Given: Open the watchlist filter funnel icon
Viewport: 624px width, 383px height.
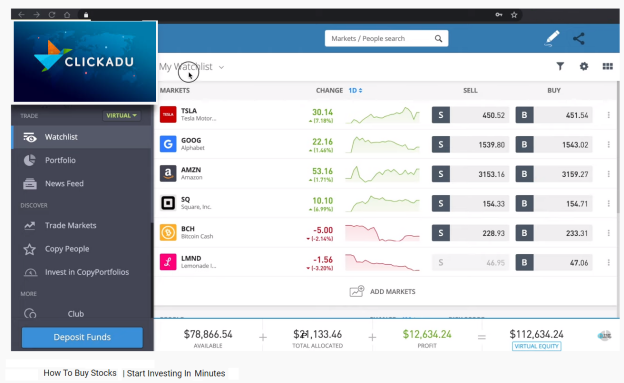Looking at the screenshot, I should 560,66.
